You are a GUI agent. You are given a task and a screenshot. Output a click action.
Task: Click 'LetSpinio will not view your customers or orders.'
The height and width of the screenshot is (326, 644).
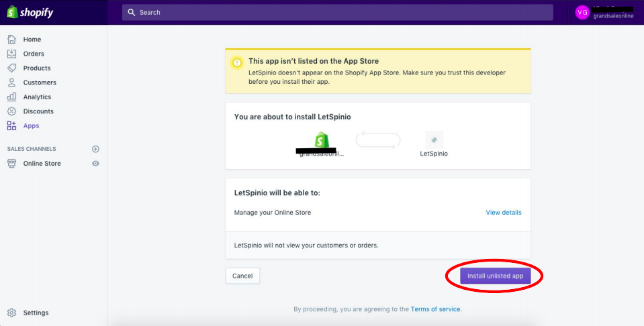point(306,246)
